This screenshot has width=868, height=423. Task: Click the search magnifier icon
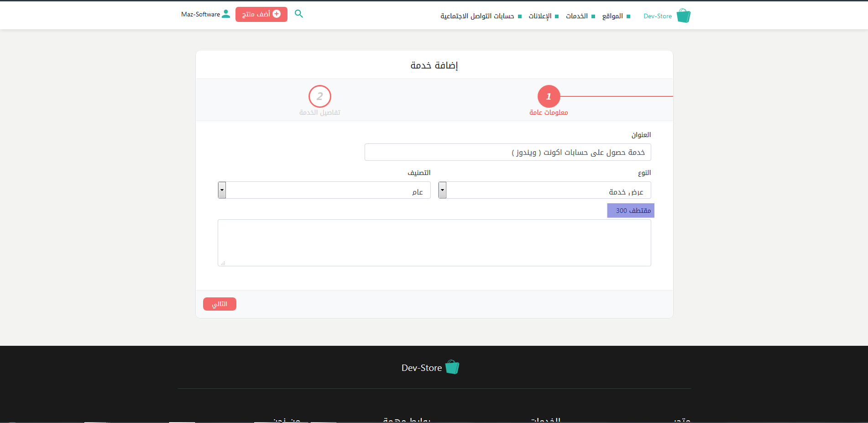coord(299,14)
